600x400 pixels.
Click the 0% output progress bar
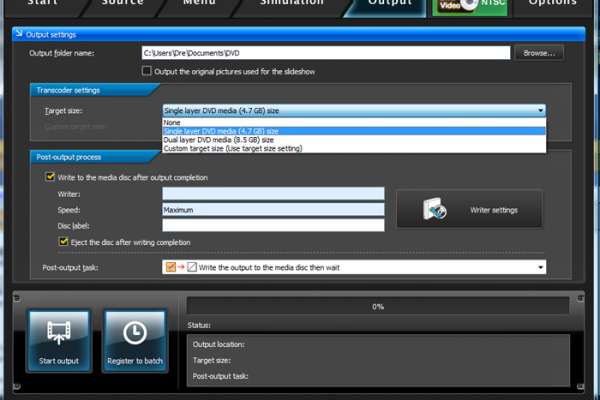[378, 306]
